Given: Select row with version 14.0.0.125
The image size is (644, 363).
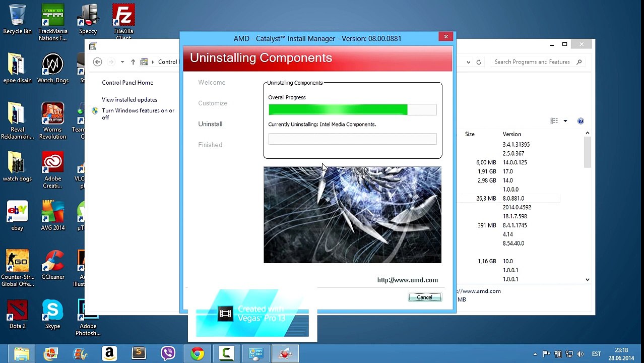Looking at the screenshot, I should coord(509,162).
